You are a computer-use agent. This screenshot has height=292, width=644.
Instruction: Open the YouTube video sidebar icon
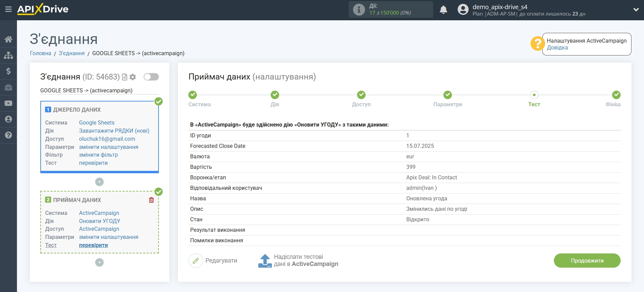[x=8, y=103]
